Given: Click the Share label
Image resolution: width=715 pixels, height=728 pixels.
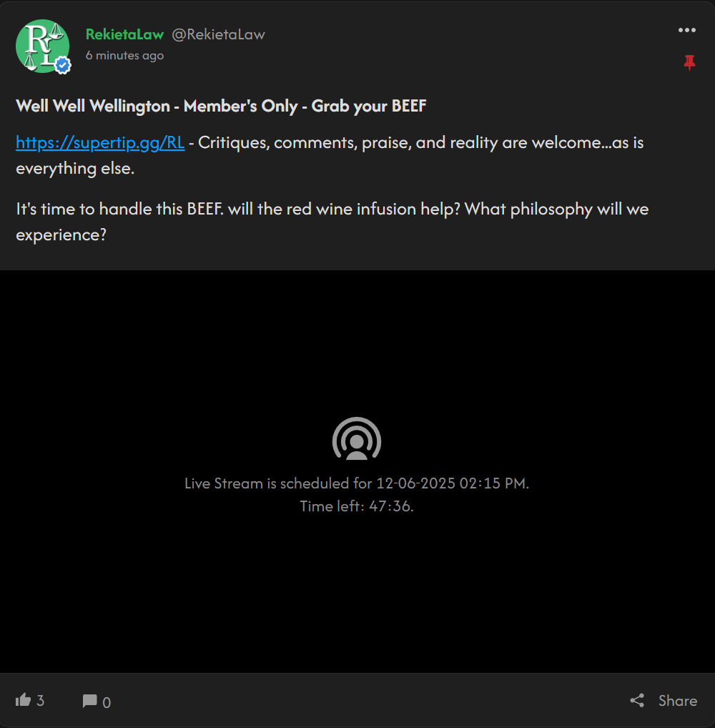Looking at the screenshot, I should point(677,701).
